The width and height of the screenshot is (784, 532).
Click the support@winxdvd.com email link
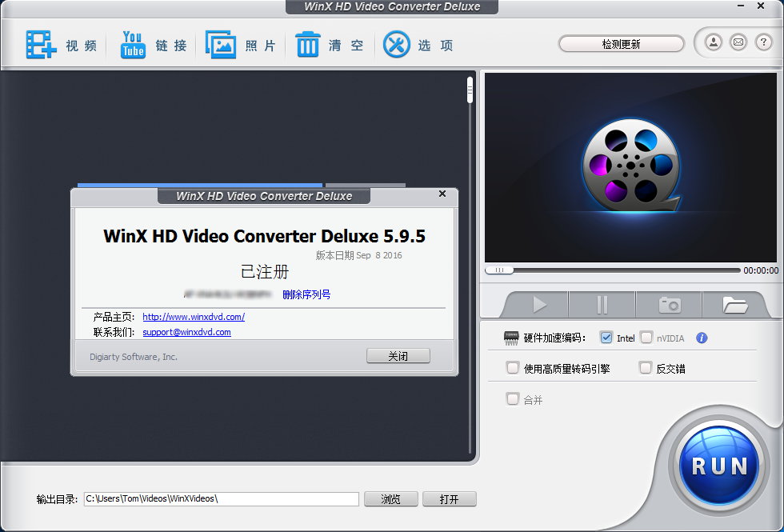(x=186, y=332)
